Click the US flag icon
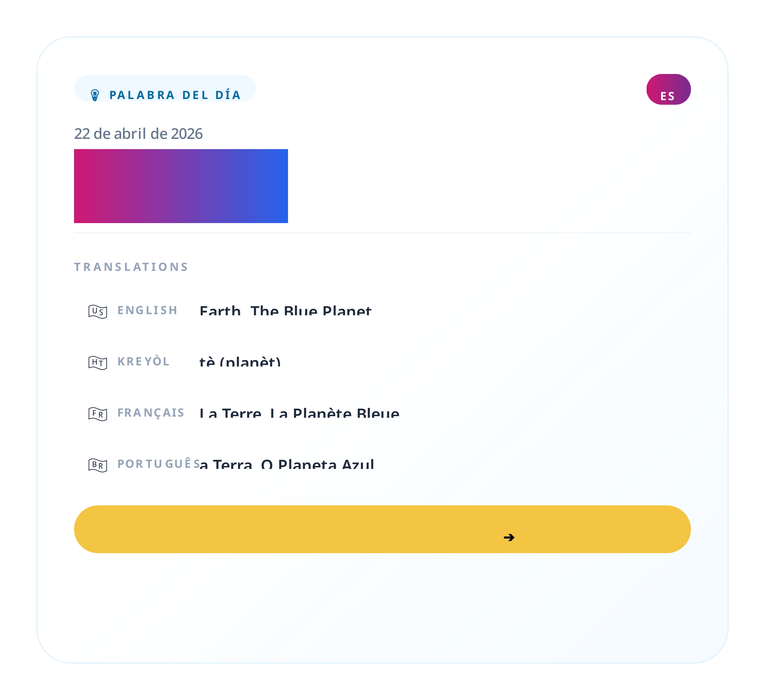765x700 pixels. click(98, 311)
